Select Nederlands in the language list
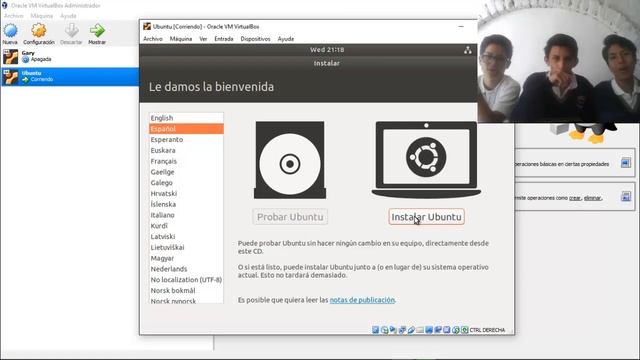The height and width of the screenshot is (360, 640). [186, 269]
